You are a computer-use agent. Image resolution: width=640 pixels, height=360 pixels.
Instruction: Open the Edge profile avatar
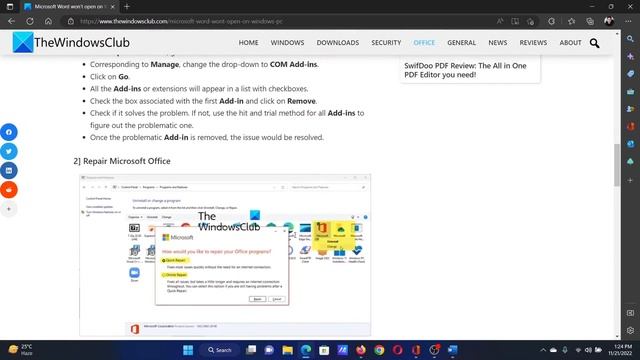tap(609, 21)
